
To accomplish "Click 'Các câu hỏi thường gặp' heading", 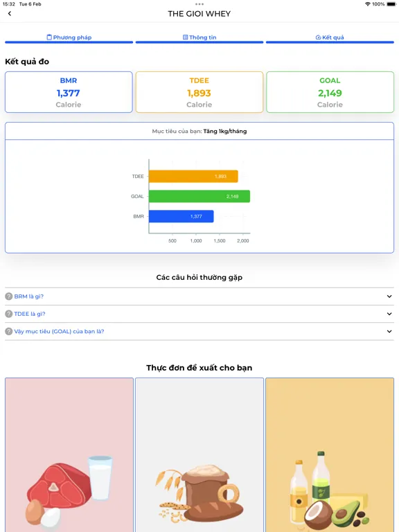I will tap(199, 278).
